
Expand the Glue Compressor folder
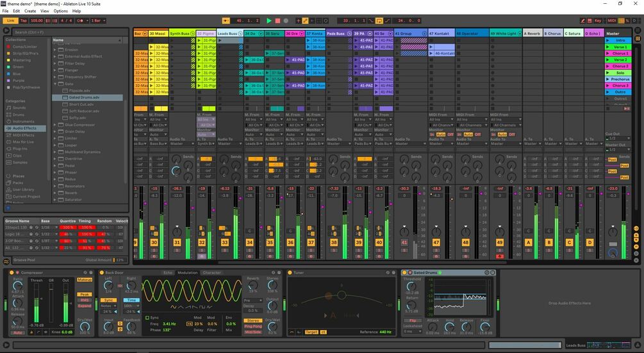coord(55,125)
